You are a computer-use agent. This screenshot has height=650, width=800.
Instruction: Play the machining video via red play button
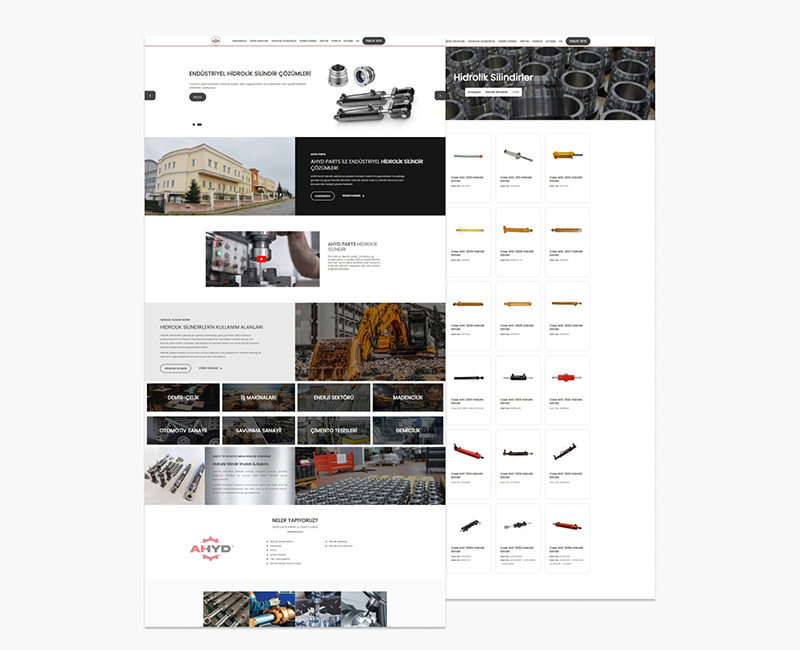[x=261, y=257]
